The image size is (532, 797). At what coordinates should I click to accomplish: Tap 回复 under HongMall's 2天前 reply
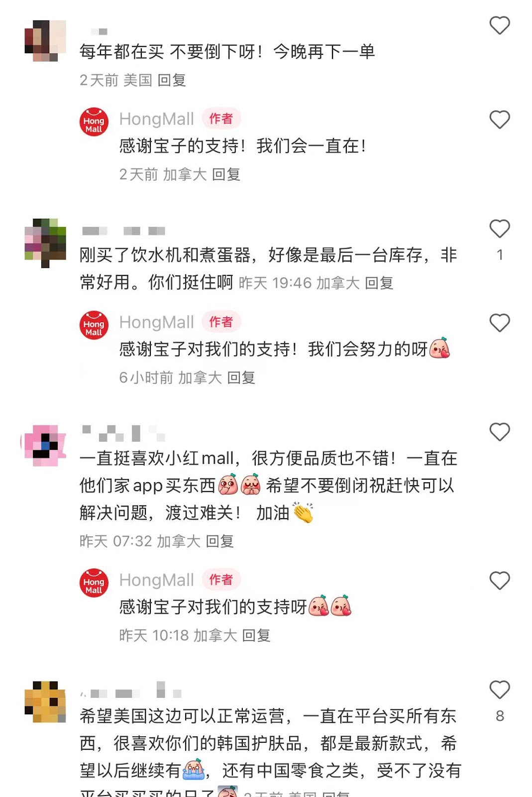pyautogui.click(x=226, y=174)
